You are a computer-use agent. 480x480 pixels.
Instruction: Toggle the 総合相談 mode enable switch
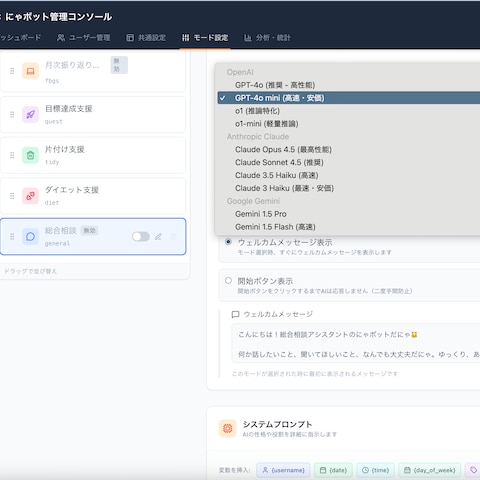[141, 237]
